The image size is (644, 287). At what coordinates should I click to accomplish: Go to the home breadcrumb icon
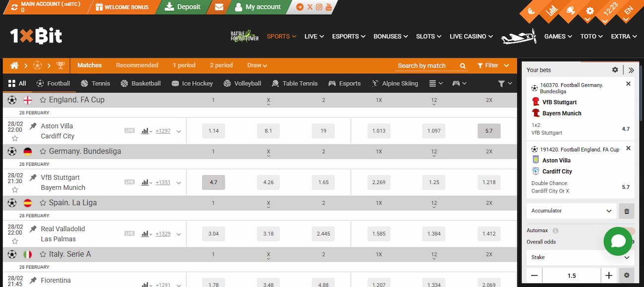14,65
